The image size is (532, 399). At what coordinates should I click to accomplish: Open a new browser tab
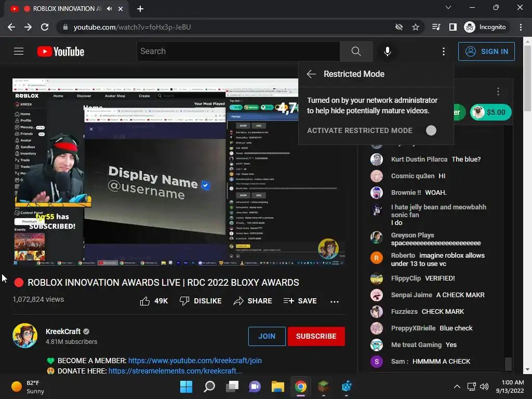tap(140, 9)
